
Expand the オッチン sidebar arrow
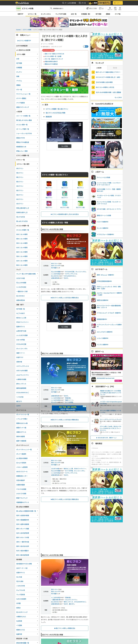tap(38, 72)
